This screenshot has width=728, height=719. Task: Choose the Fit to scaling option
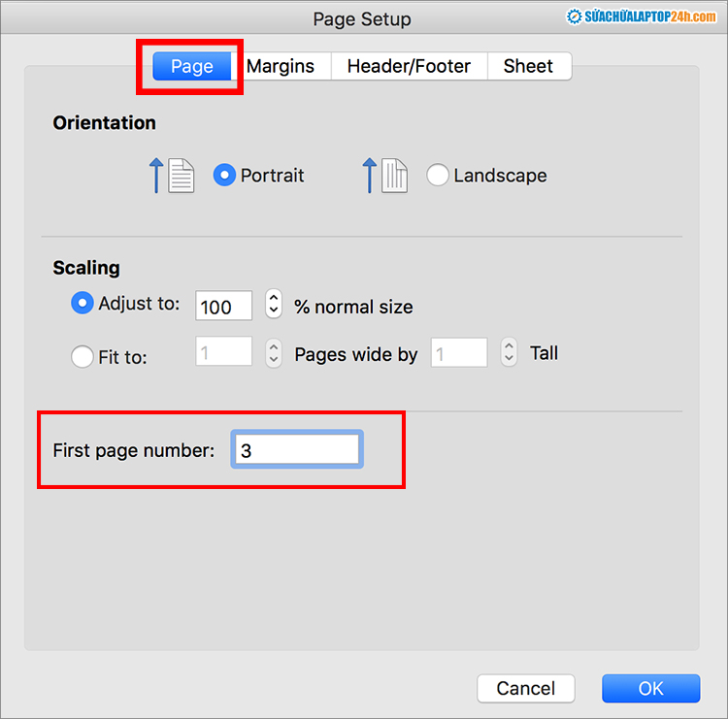click(83, 356)
